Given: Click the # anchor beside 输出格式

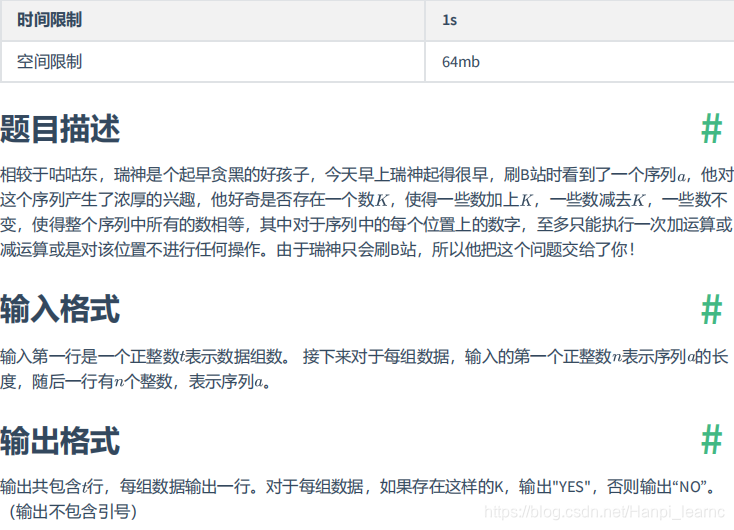Looking at the screenshot, I should click(x=712, y=439).
